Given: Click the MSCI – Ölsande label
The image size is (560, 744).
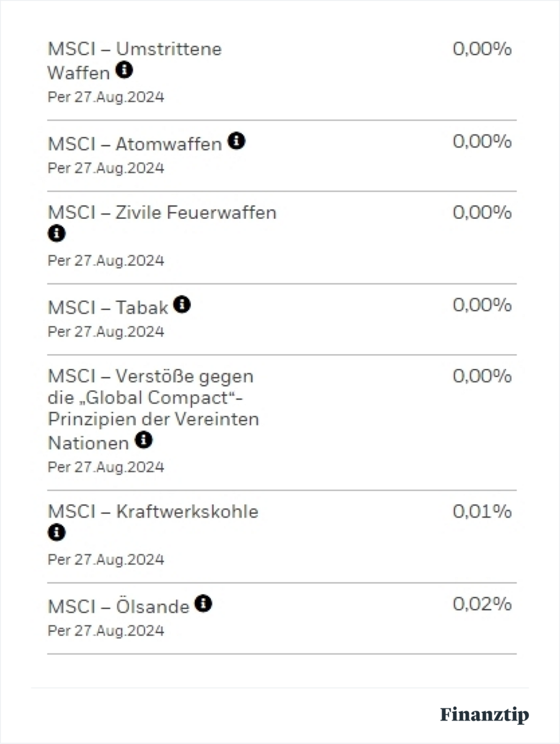Looking at the screenshot, I should click(x=118, y=606).
